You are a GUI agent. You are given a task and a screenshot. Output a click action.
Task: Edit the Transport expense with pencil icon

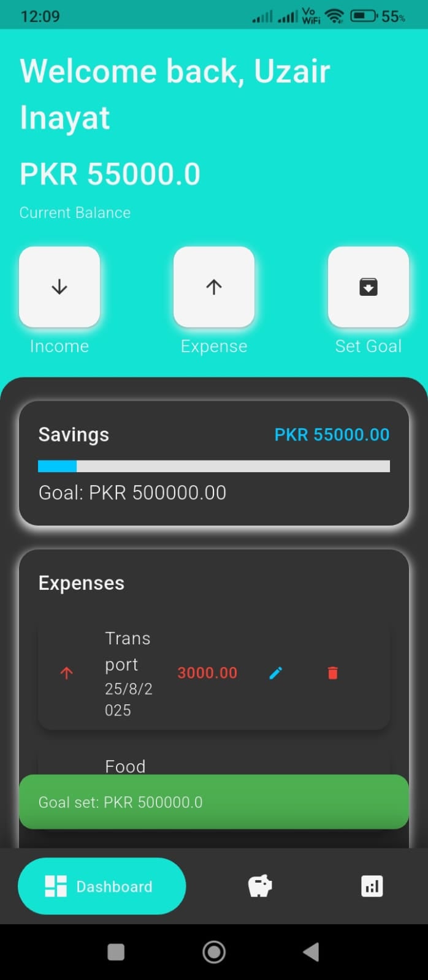coord(276,673)
